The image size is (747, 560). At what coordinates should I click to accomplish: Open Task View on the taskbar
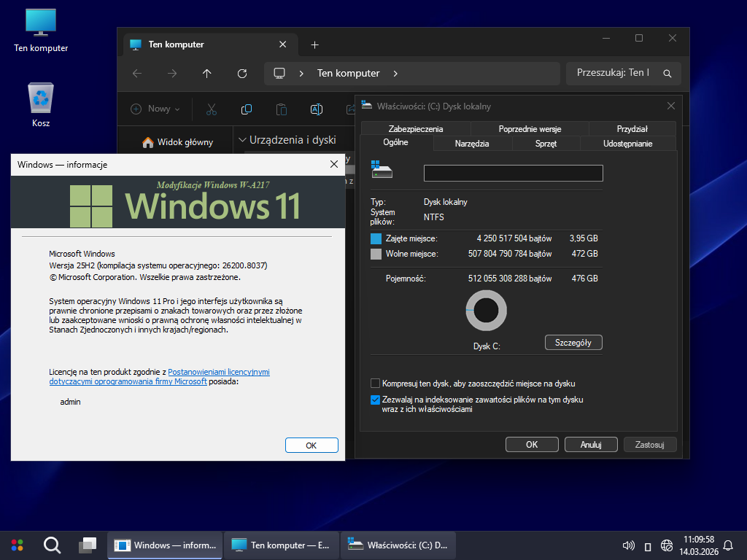pos(88,545)
